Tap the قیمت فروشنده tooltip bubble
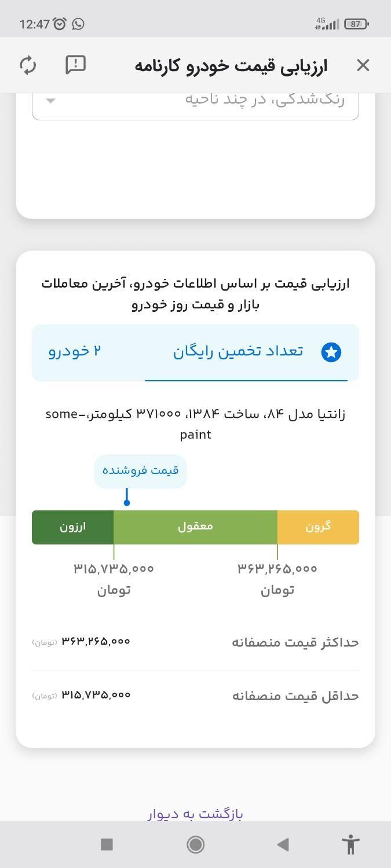The height and width of the screenshot is (868, 391). click(x=140, y=470)
